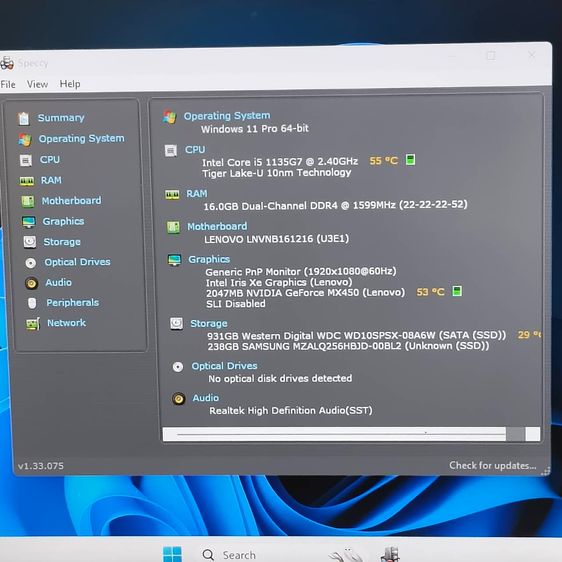Click the Audio heading in summary

click(206, 398)
